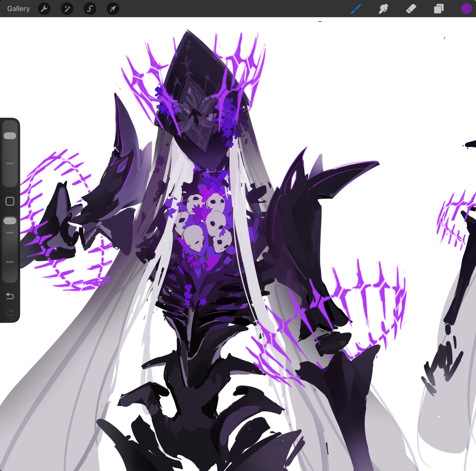Return to the Gallery
Image resolution: width=476 pixels, height=471 pixels.
click(x=19, y=9)
